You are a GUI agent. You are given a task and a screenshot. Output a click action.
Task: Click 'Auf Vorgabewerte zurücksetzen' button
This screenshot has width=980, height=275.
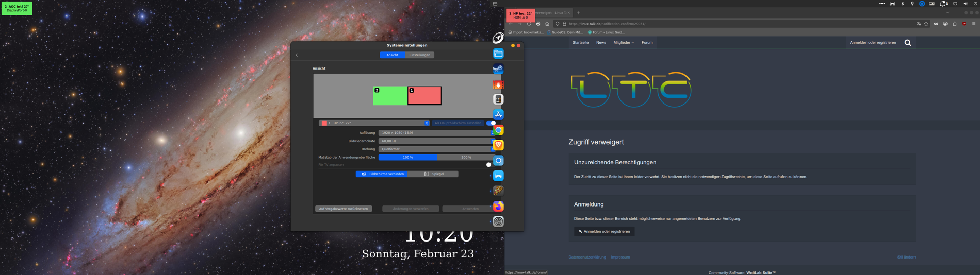tap(344, 209)
